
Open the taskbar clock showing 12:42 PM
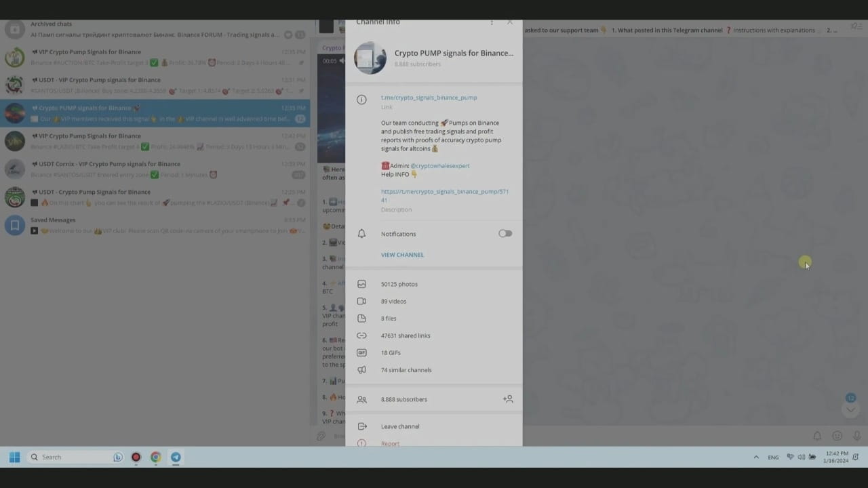[x=836, y=457]
